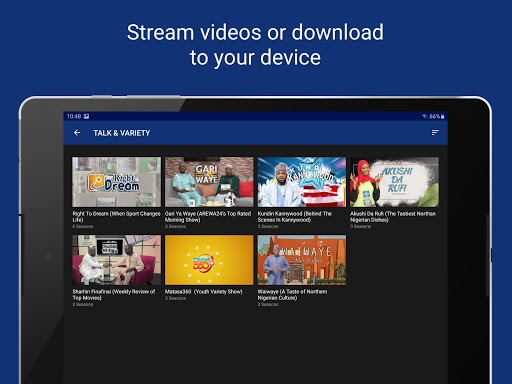Open Kundin Kannywood thumbnail

point(302,182)
